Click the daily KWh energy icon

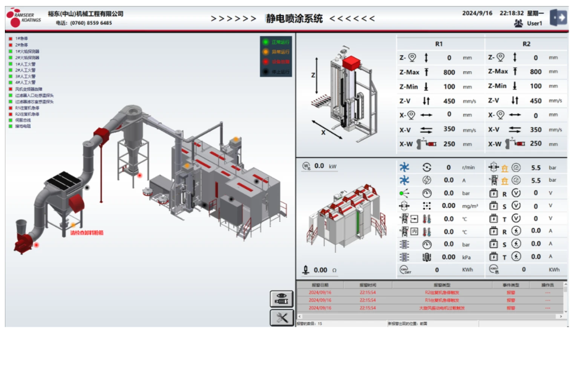tap(405, 270)
